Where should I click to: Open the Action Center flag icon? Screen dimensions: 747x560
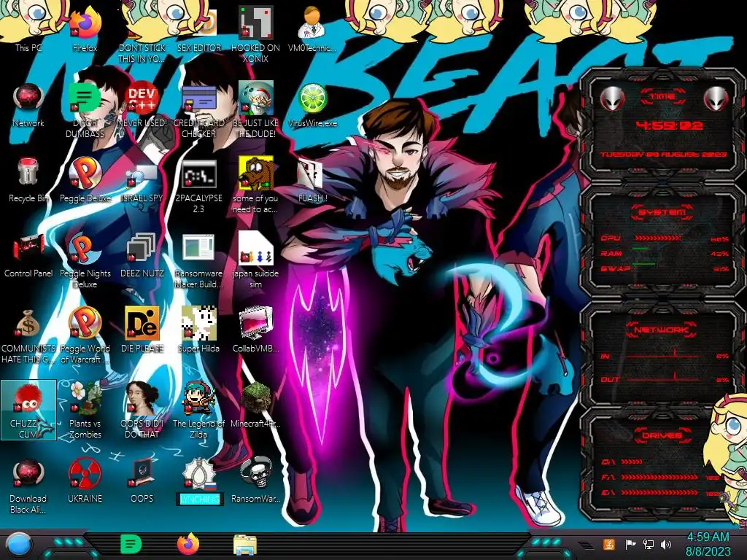pos(631,544)
